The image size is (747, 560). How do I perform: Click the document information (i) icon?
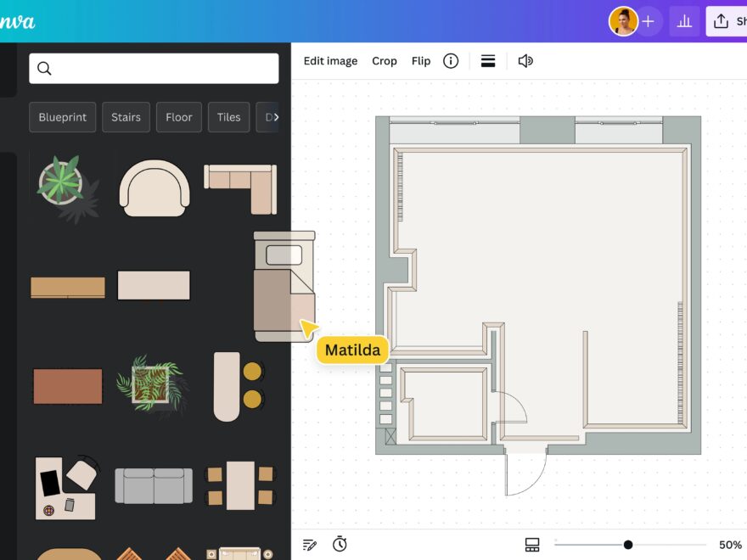tap(451, 60)
